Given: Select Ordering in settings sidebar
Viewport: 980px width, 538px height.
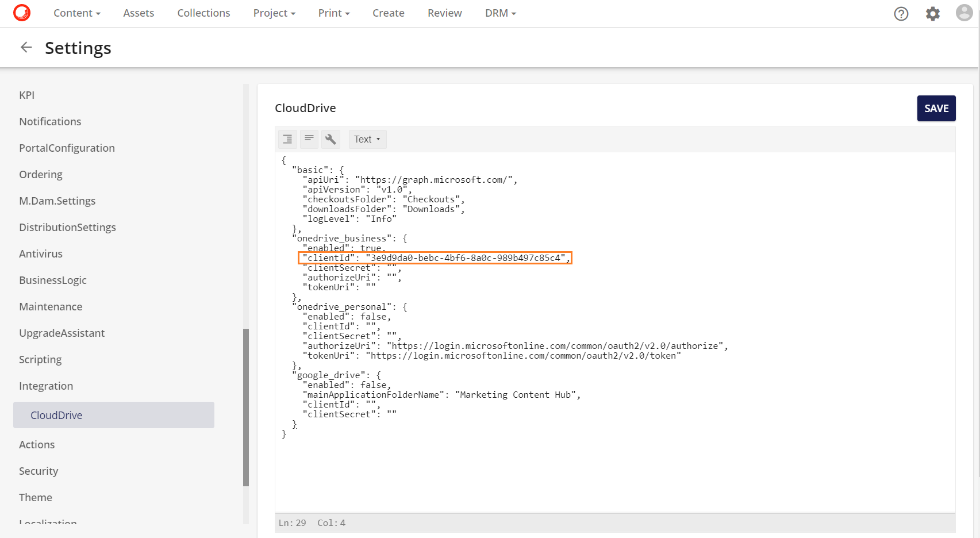Looking at the screenshot, I should (x=41, y=174).
